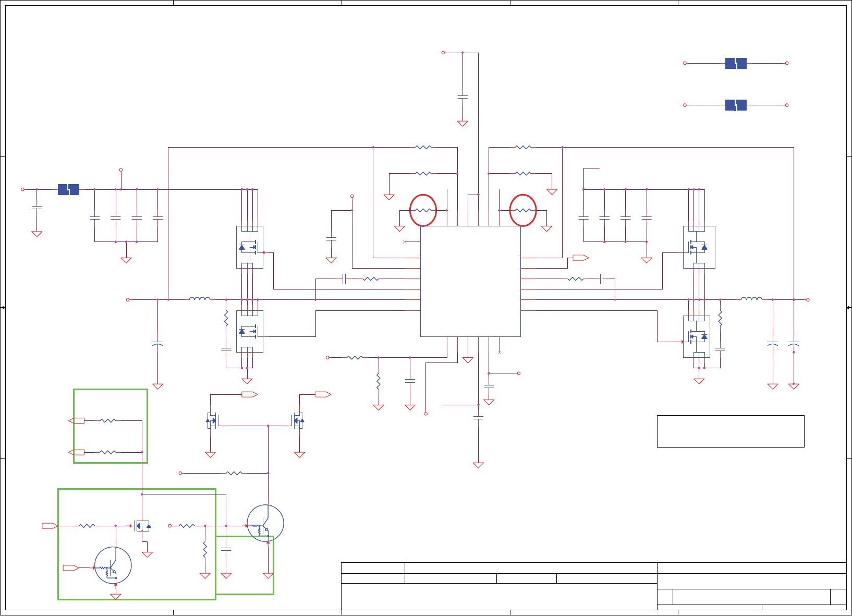Image resolution: width=852 pixels, height=616 pixels.
Task: Select bootstrap capacitor right of the IC
Action: (x=602, y=279)
